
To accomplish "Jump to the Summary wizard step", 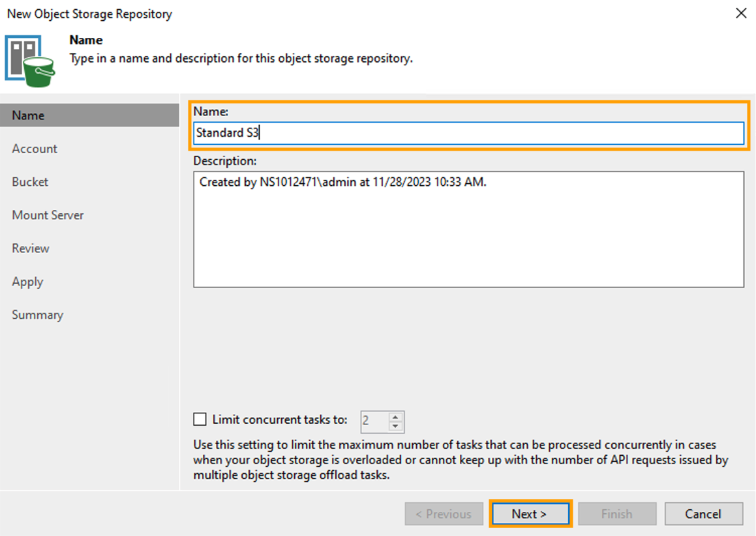I will (x=37, y=314).
